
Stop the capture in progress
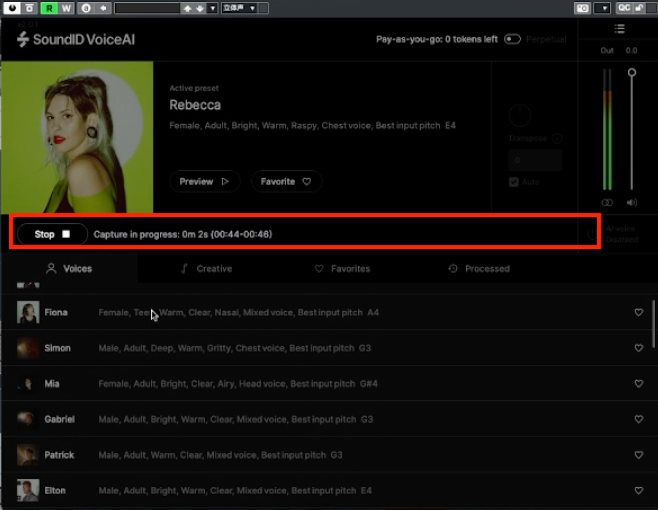pos(52,234)
